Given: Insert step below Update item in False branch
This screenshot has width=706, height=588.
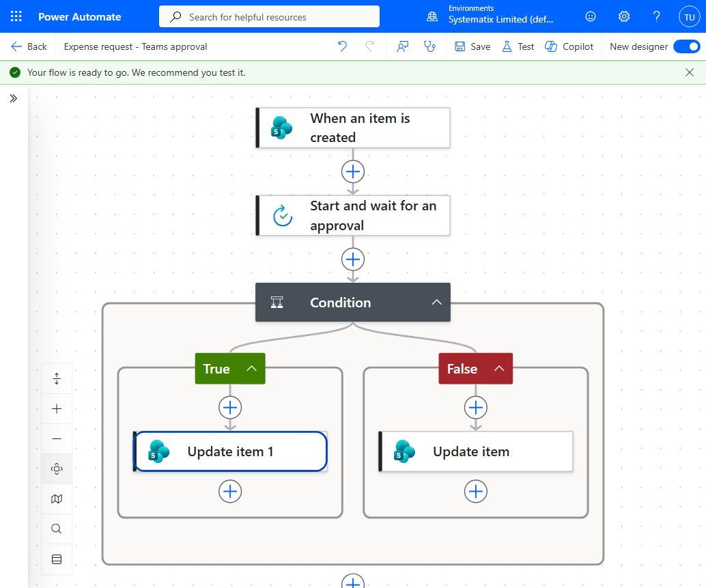Looking at the screenshot, I should coord(476,491).
